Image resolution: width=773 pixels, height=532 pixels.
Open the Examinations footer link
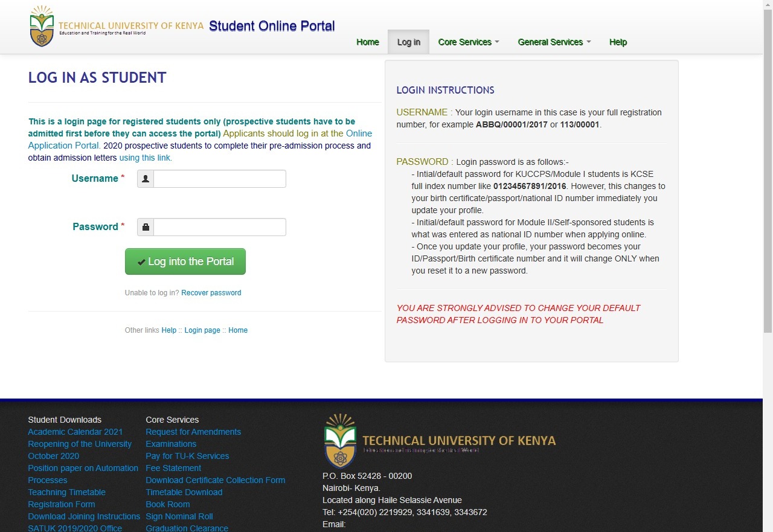tap(171, 444)
